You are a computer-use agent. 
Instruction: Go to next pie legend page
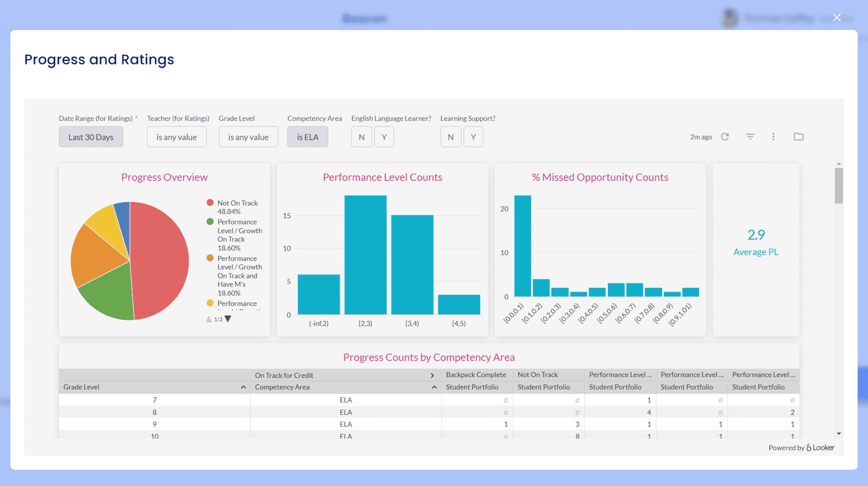[x=228, y=319]
